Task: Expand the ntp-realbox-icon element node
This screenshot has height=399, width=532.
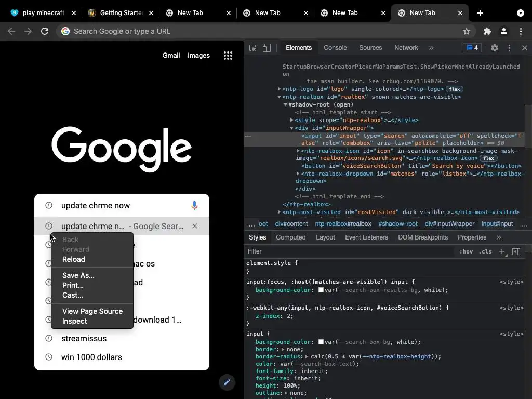Action: pos(298,151)
